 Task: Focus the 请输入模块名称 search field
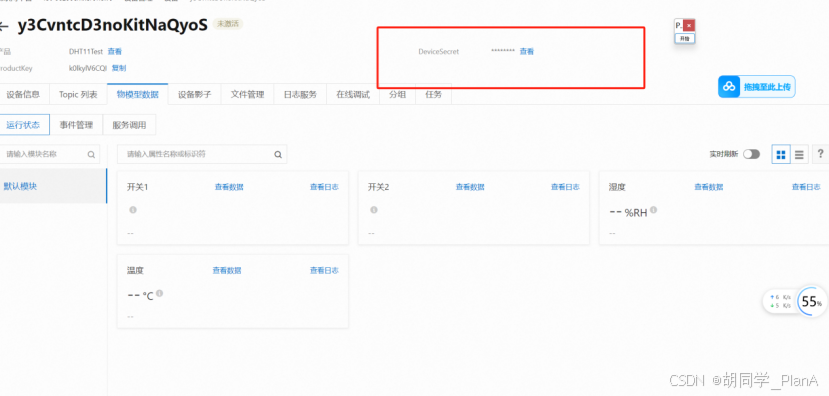[50, 154]
